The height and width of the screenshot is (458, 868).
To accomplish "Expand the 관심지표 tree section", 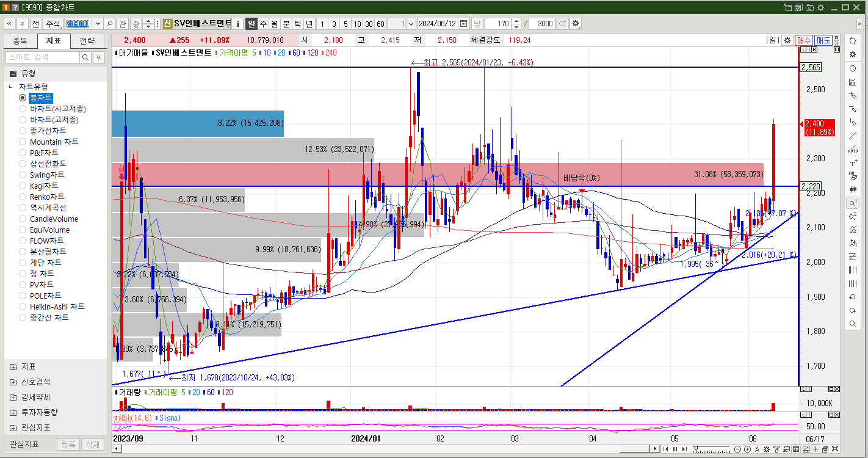I will 13,427.
